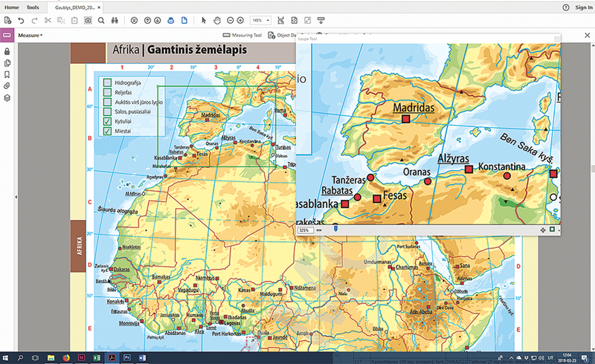Click the vertical scrollbar on right edge
Image resolution: width=595 pixels, height=364 pixels.
[x=592, y=169]
